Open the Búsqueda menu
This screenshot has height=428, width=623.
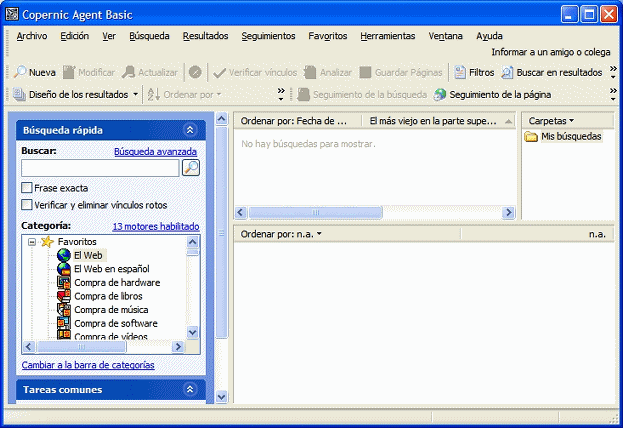click(x=149, y=36)
